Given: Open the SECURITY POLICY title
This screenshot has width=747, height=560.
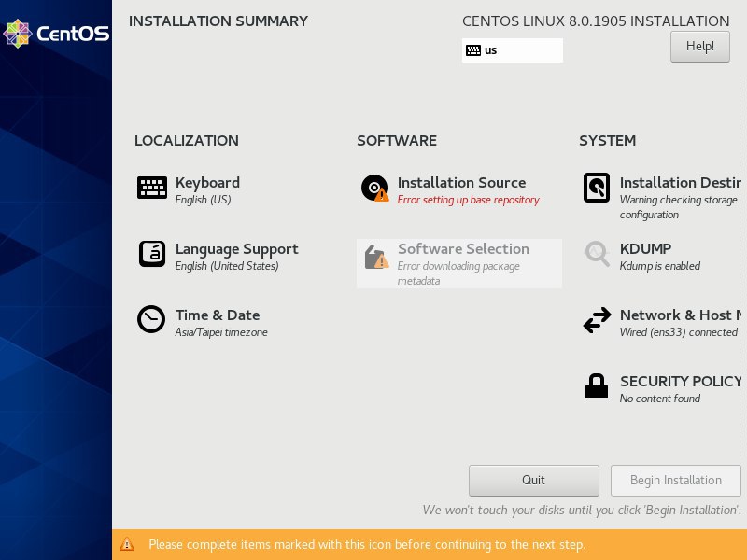Looking at the screenshot, I should tap(681, 382).
